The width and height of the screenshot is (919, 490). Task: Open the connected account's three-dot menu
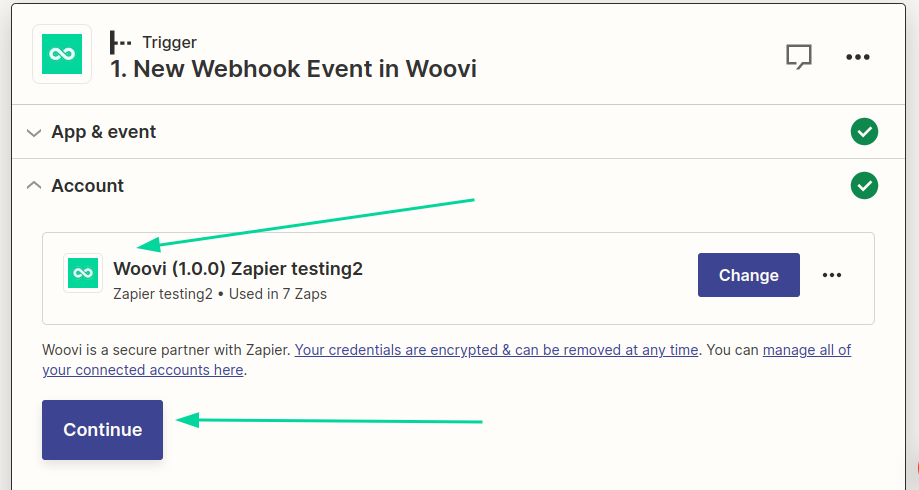832,275
